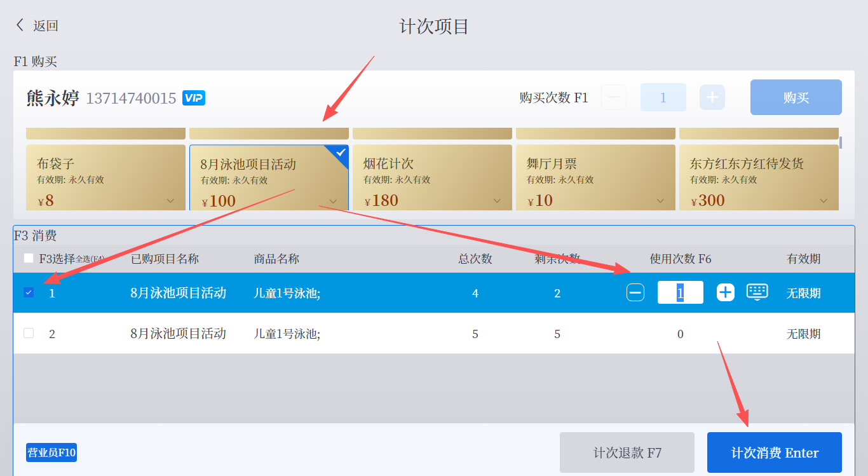Screen dimensions: 868x476
Task: Toggle the select-all checkbox in the table header
Action: tap(29, 258)
